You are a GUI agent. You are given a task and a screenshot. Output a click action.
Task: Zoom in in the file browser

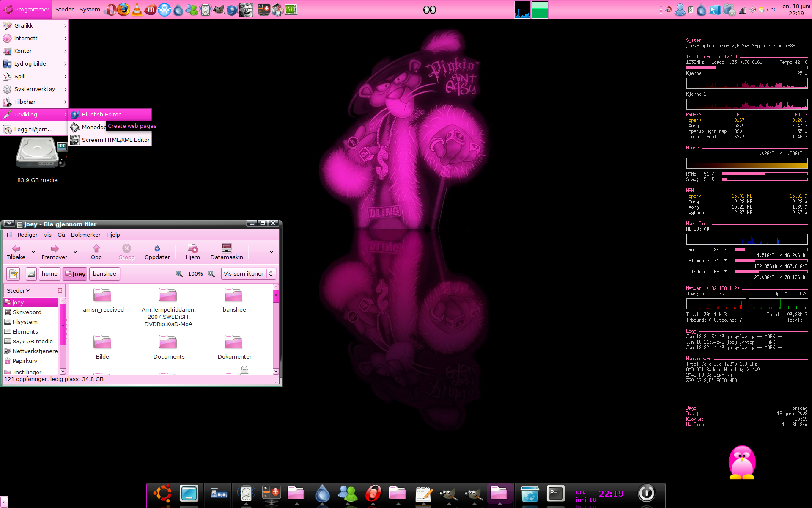[211, 274]
